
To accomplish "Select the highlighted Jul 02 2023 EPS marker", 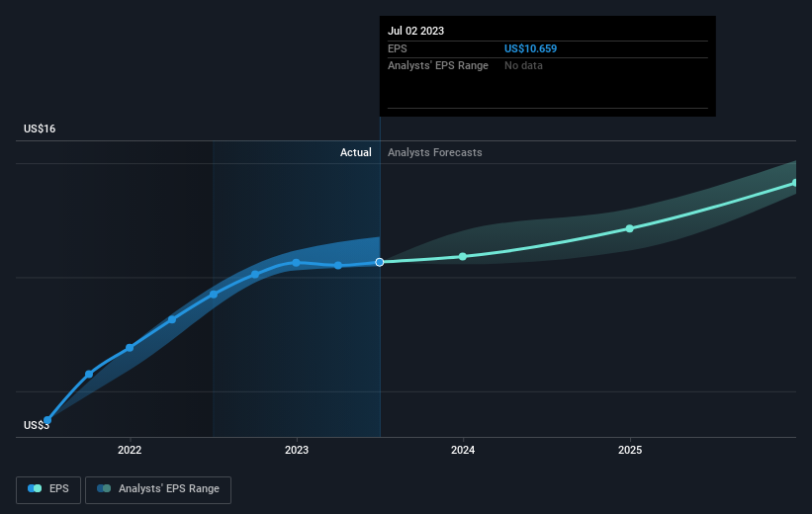I will (x=380, y=262).
